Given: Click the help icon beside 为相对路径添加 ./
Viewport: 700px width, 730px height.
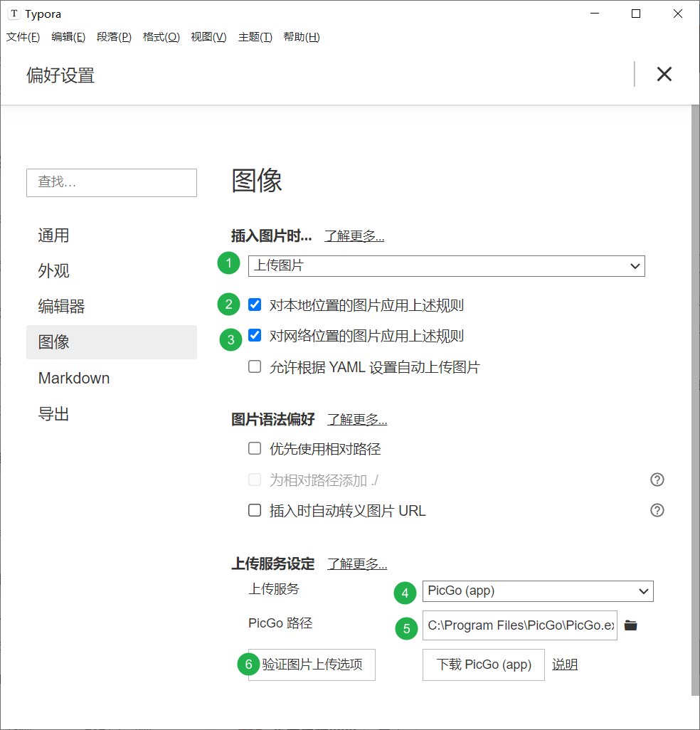Looking at the screenshot, I should (x=657, y=480).
